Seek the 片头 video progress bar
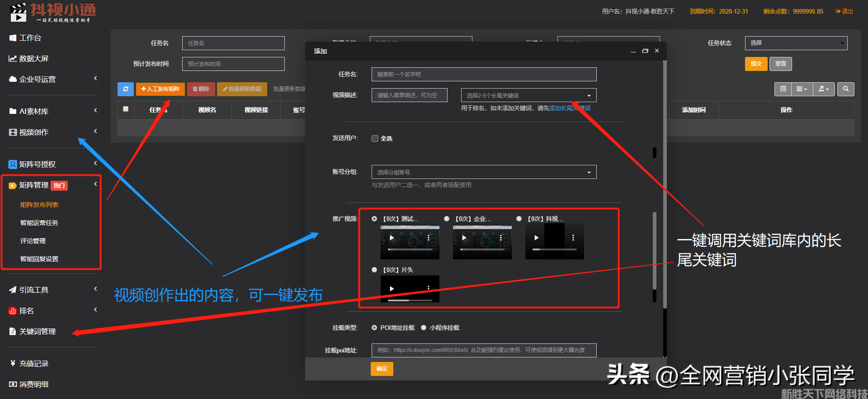The image size is (868, 399). [410, 300]
